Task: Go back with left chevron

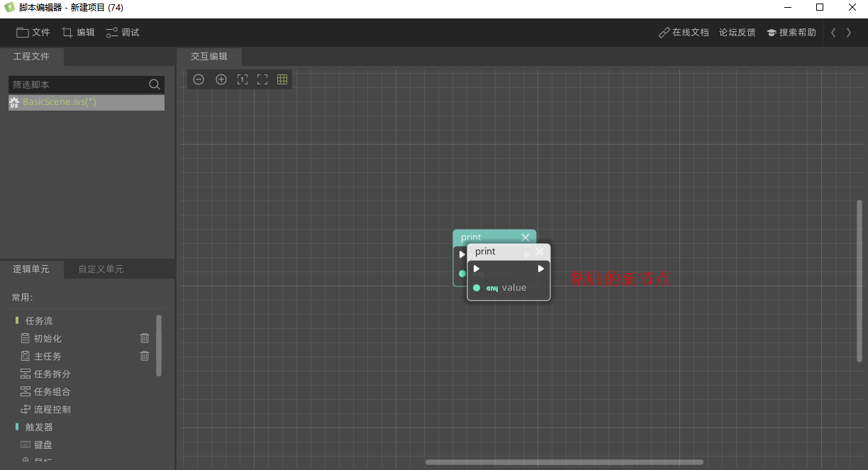Action: pos(833,33)
